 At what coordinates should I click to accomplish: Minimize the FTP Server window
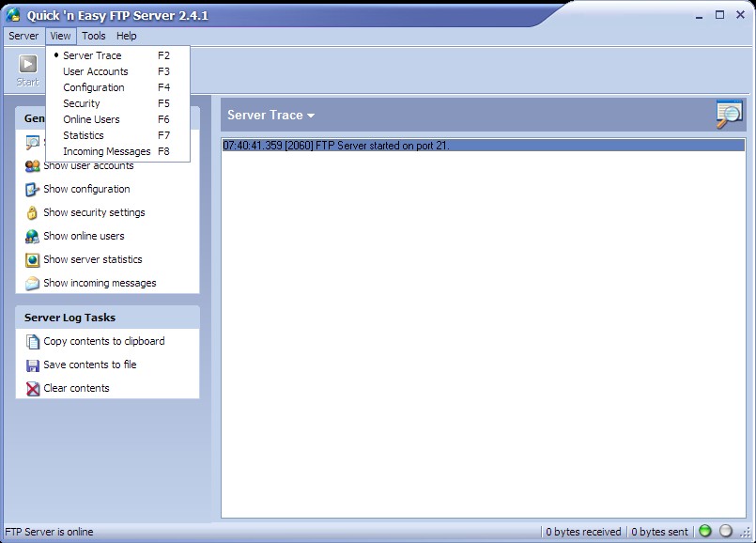[x=699, y=16]
